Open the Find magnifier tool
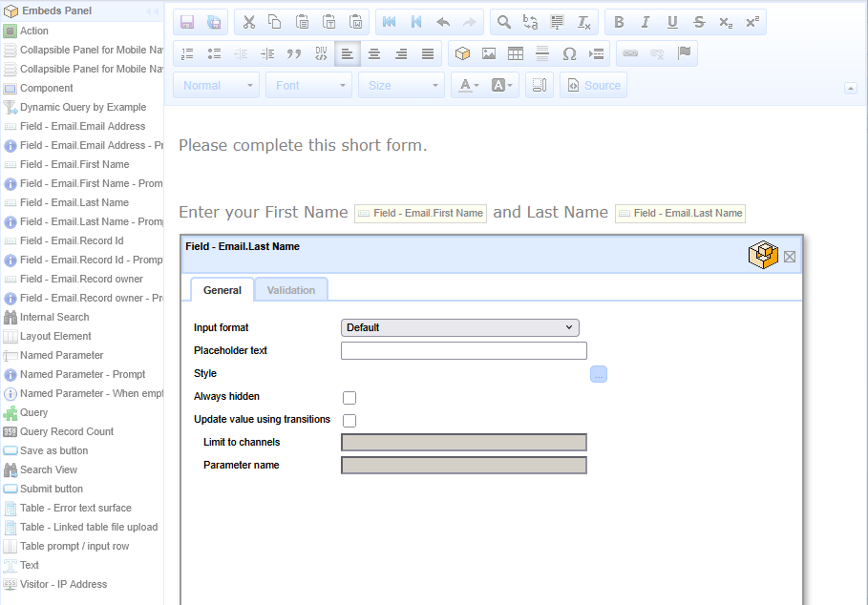The height and width of the screenshot is (605, 868). [x=503, y=22]
